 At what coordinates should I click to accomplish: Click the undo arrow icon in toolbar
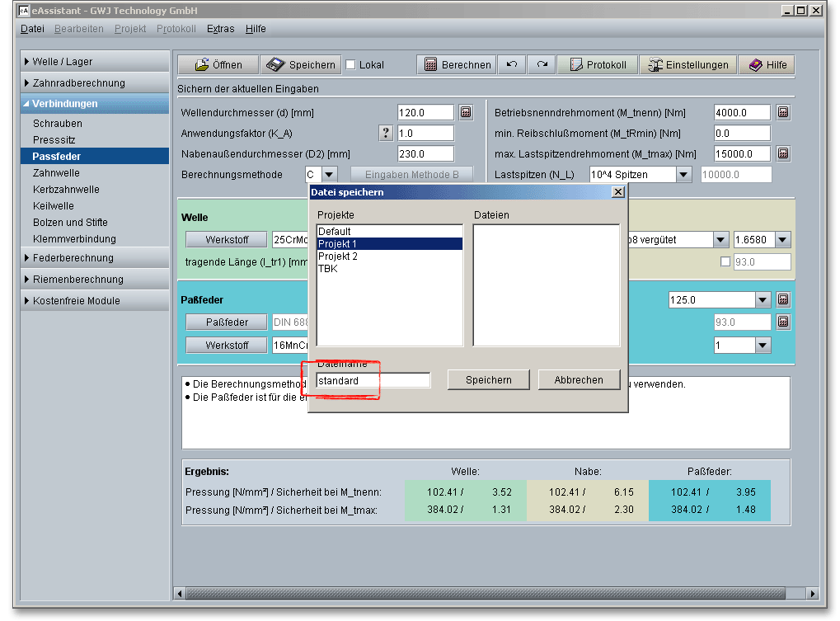click(512, 65)
